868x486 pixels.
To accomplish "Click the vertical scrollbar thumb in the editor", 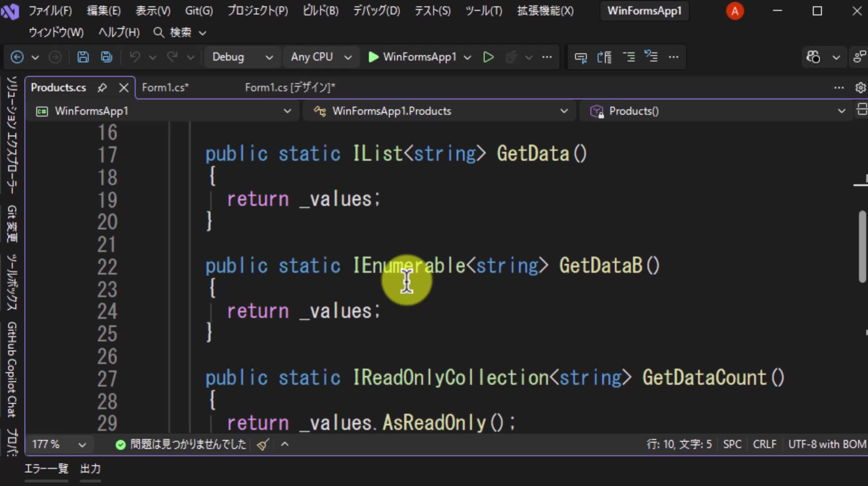I will tap(862, 247).
